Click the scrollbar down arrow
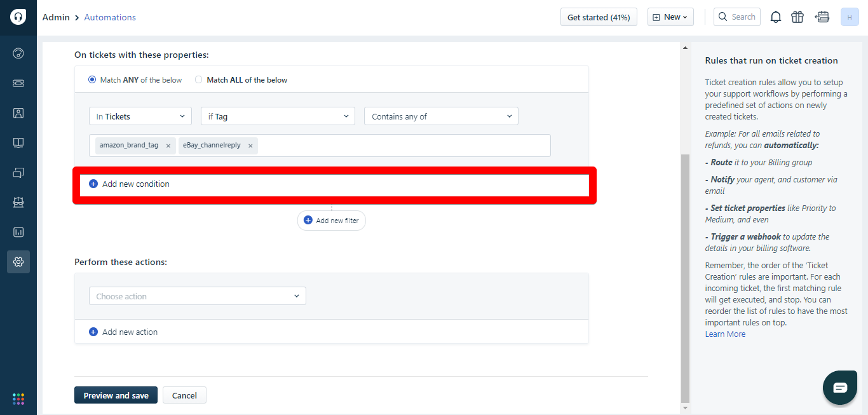868x415 pixels. click(x=684, y=407)
